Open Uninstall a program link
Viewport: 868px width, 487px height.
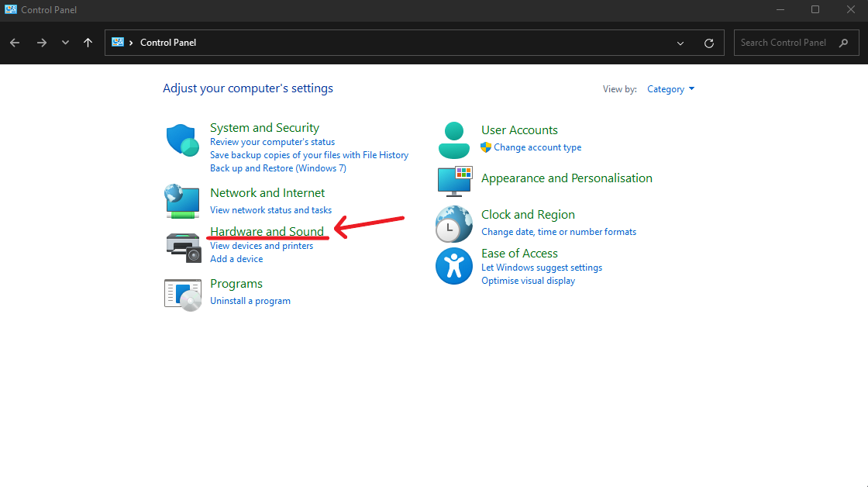point(250,301)
